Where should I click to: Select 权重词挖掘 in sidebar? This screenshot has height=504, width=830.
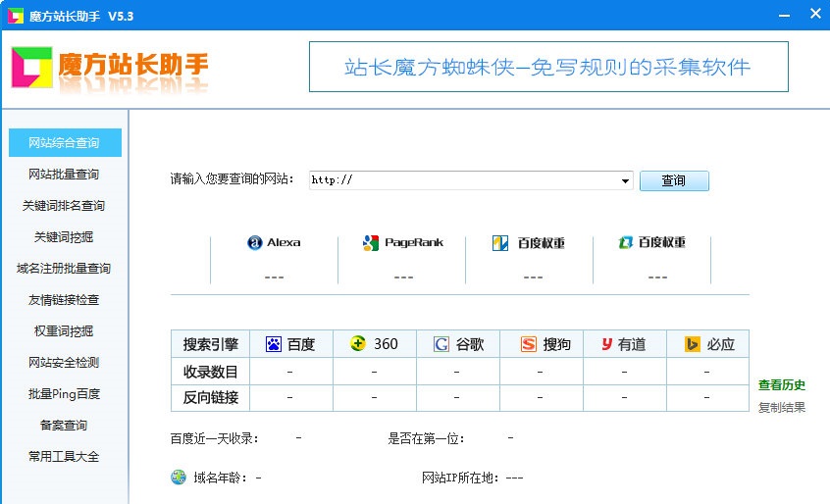pos(64,331)
